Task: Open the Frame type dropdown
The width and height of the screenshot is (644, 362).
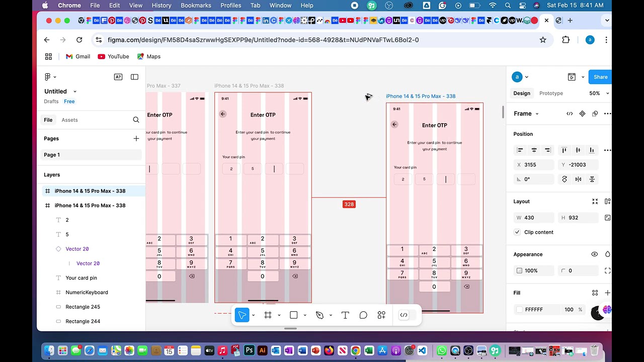Action: [526, 114]
